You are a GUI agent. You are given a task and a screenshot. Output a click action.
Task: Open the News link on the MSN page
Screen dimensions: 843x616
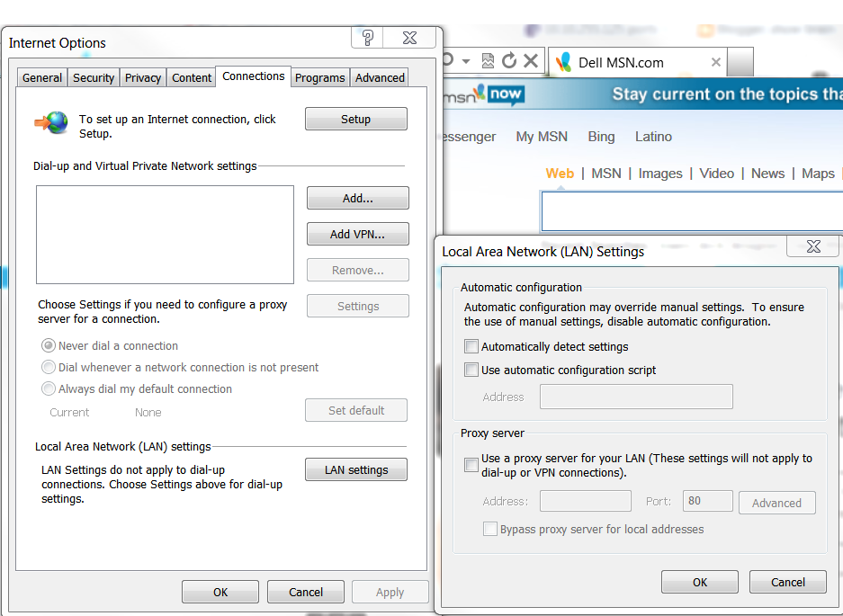point(767,173)
